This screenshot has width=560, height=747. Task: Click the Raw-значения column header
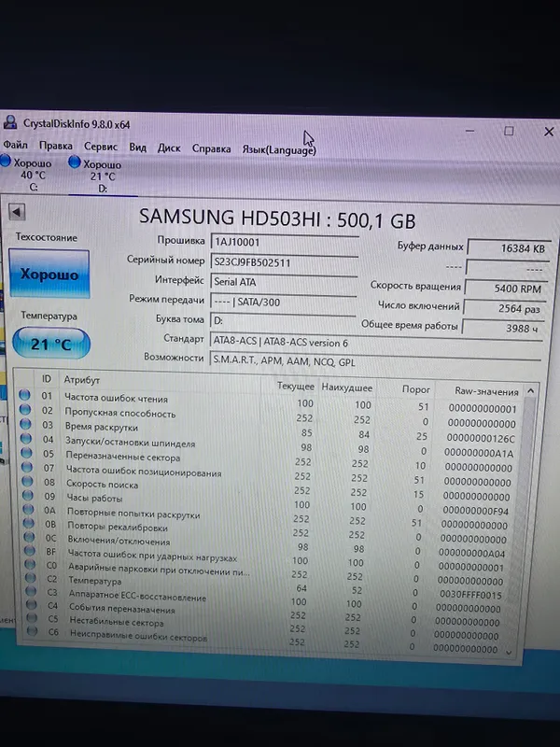pos(486,391)
